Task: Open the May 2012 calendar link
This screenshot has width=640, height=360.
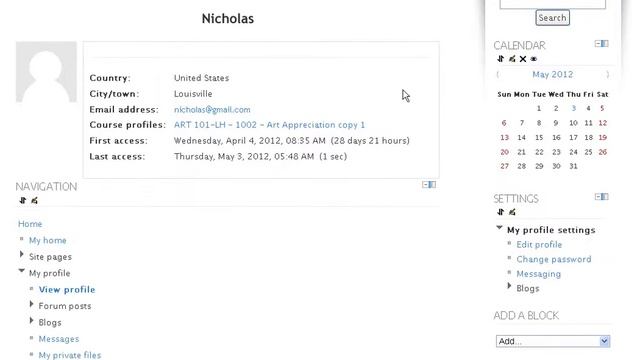Action: pos(553,74)
